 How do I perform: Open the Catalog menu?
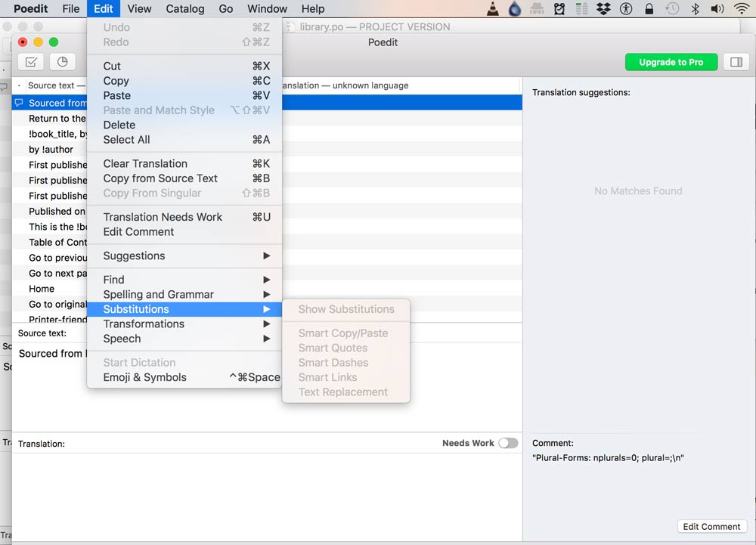coord(185,8)
